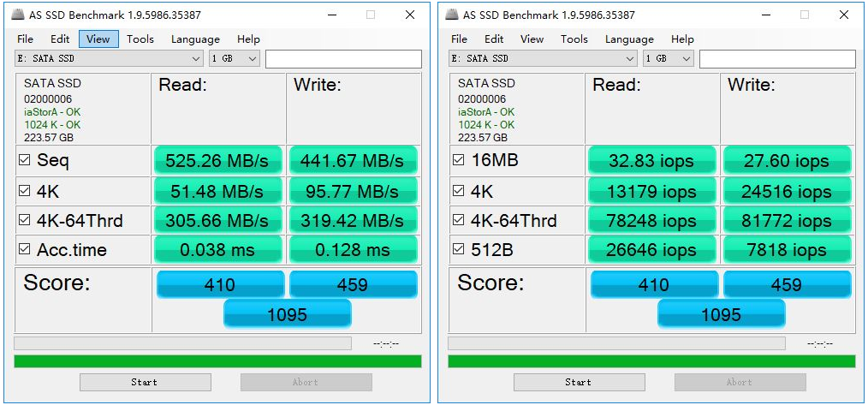Open Tools menu in left window
868x405 pixels.
[140, 39]
